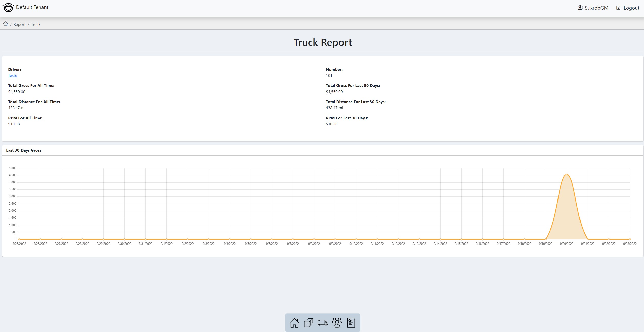Click the Logout text button

tap(631, 8)
